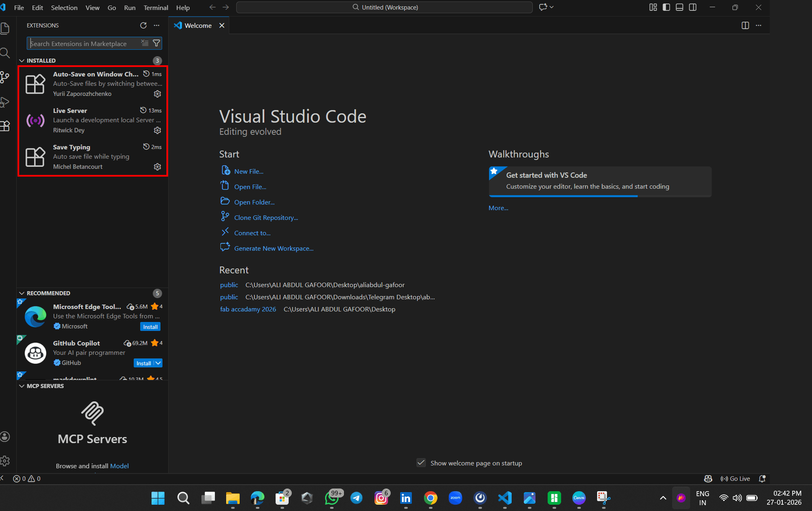
Task: Click the Connect to link
Action: [252, 233]
